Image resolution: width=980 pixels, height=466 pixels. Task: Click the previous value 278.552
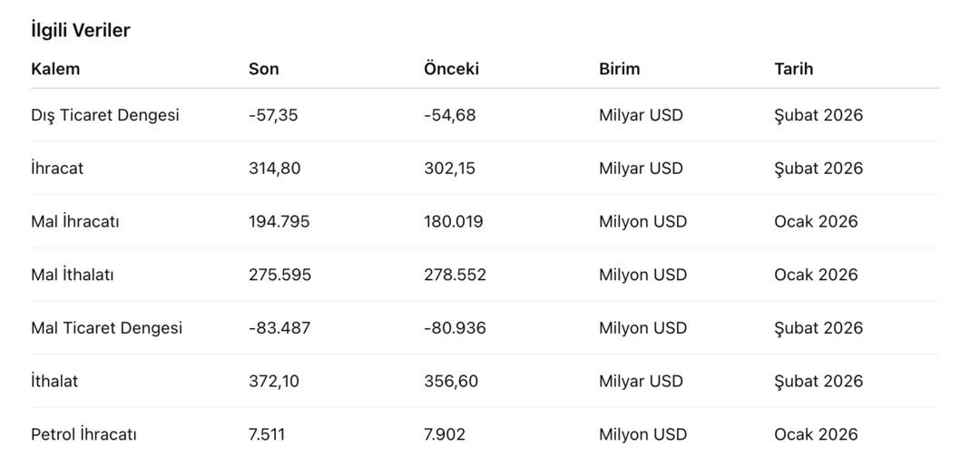pos(455,275)
